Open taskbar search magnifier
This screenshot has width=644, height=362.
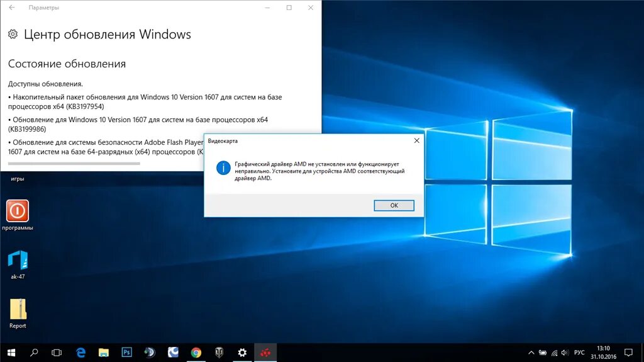point(34,353)
